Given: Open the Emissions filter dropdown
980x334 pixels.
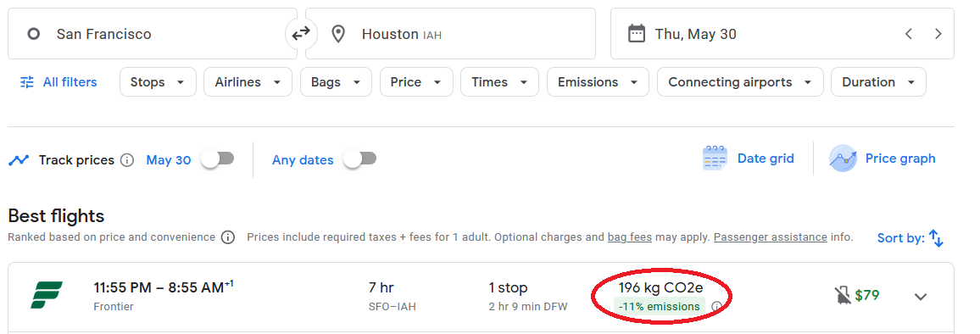Looking at the screenshot, I should click(x=598, y=82).
